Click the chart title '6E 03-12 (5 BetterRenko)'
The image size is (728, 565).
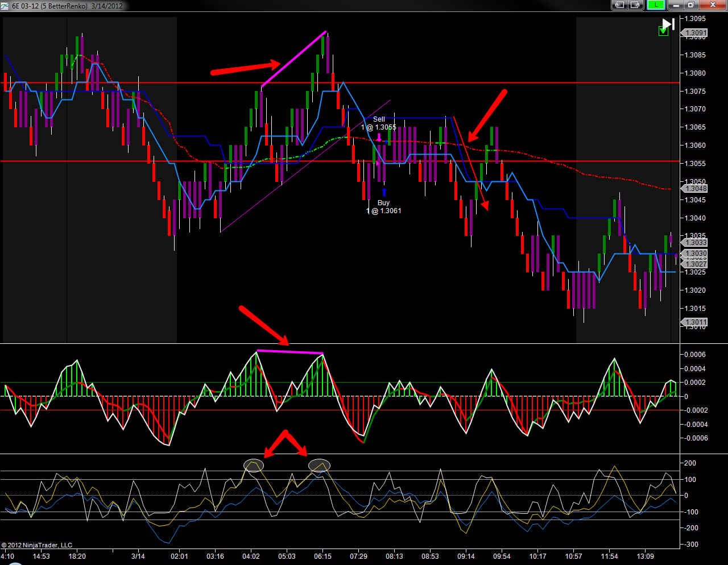click(50, 6)
